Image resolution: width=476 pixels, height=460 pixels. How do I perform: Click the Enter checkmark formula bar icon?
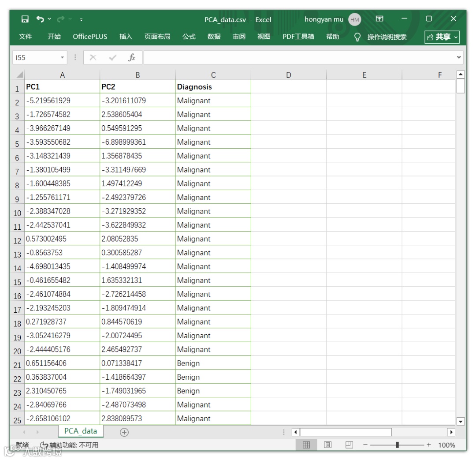(113, 58)
